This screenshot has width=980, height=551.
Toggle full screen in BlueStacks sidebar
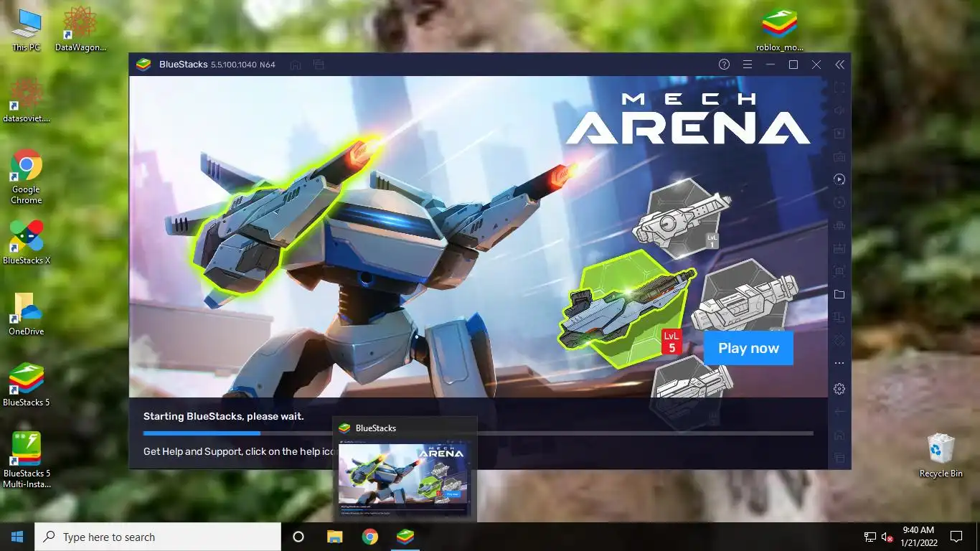click(x=839, y=88)
